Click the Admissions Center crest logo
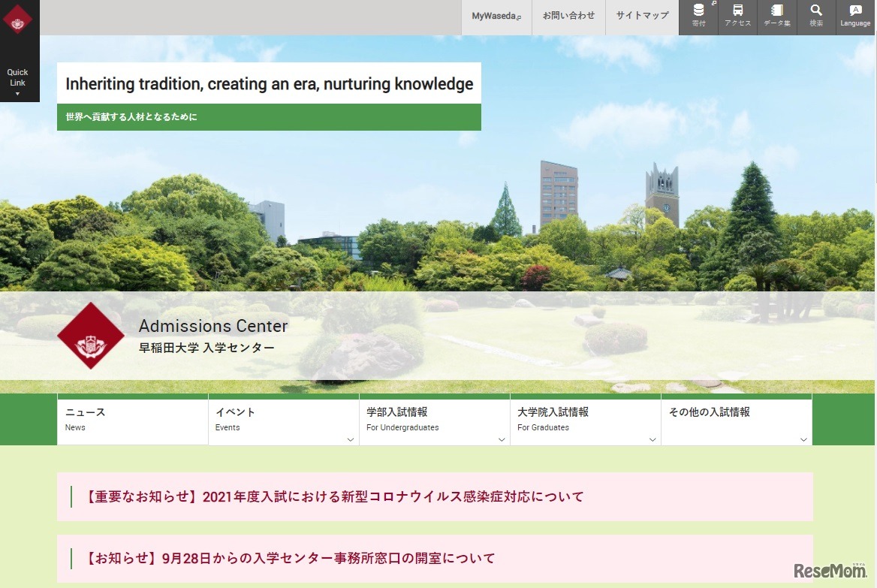The height and width of the screenshot is (588, 877). 91,336
